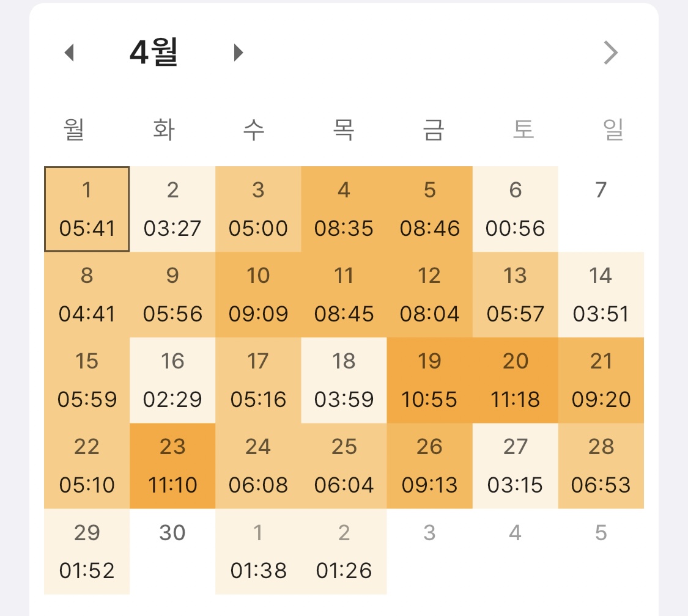Select April 6 showing 00:56
This screenshot has width=688, height=616.
click(x=515, y=209)
